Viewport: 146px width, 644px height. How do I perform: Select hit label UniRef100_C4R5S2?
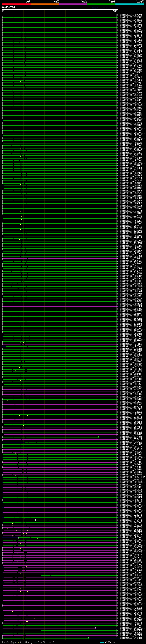pos(131,449)
